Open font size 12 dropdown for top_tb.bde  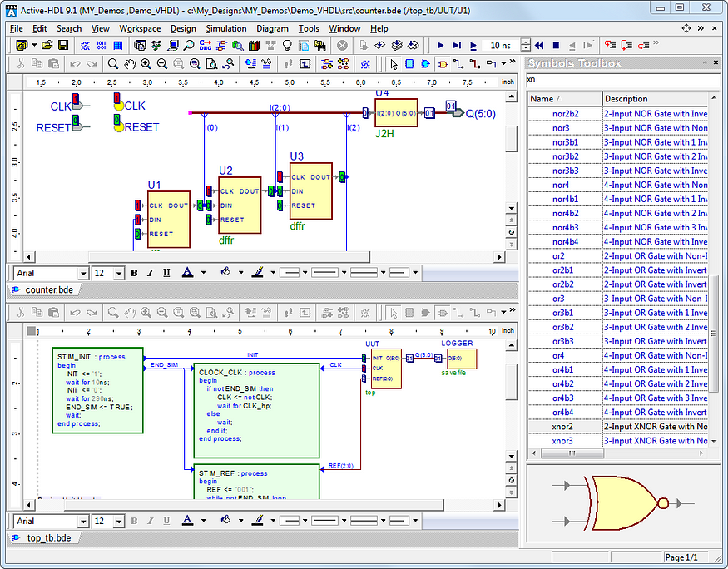[x=119, y=522]
